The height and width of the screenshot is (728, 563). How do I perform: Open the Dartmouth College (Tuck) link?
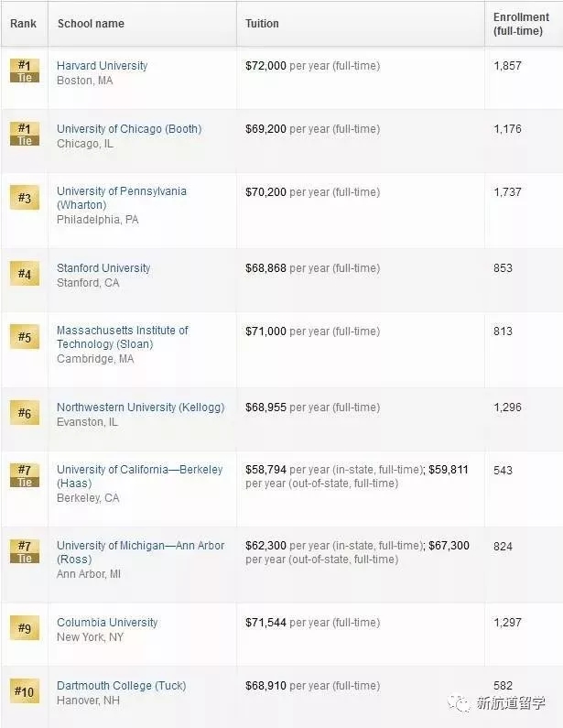point(122,686)
